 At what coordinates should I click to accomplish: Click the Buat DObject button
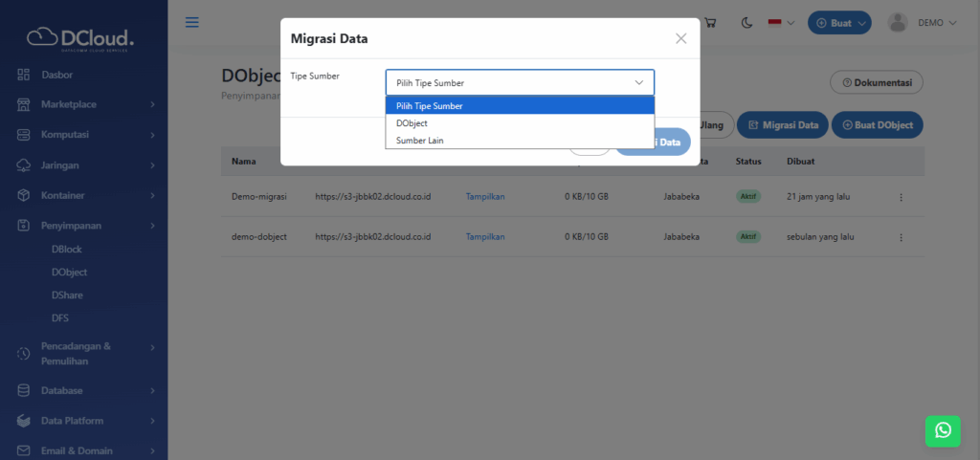click(x=877, y=124)
